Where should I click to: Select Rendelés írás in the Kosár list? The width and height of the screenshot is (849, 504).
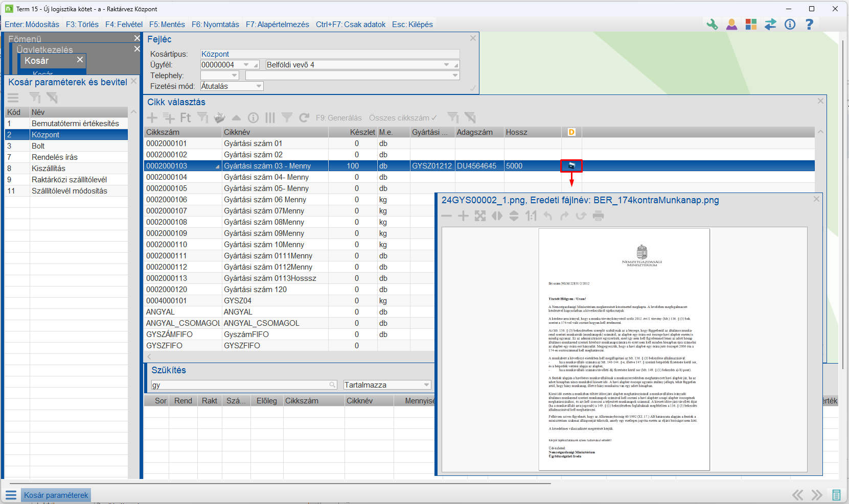[x=55, y=157]
